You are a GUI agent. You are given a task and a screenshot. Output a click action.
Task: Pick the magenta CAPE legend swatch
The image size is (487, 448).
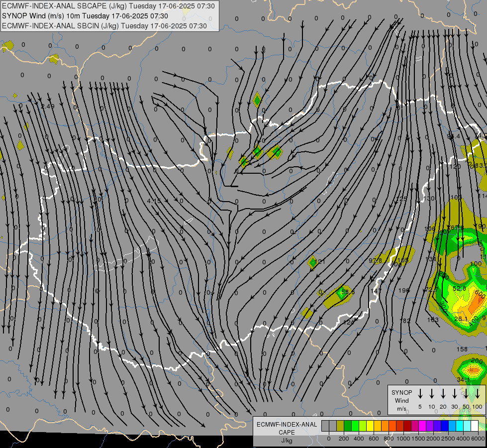pyautogui.click(x=422, y=426)
